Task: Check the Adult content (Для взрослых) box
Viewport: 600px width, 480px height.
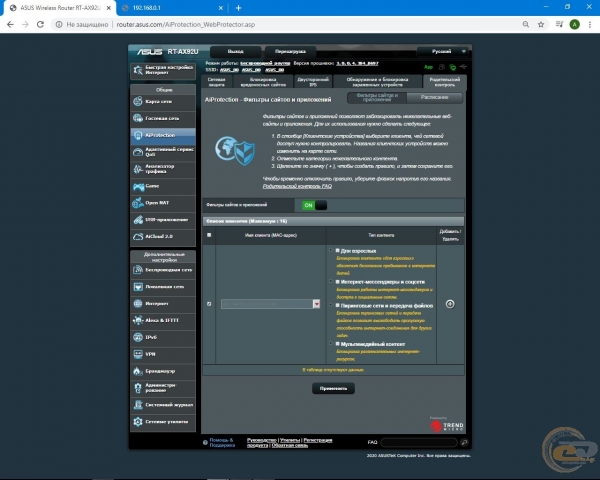Action: pos(338,250)
